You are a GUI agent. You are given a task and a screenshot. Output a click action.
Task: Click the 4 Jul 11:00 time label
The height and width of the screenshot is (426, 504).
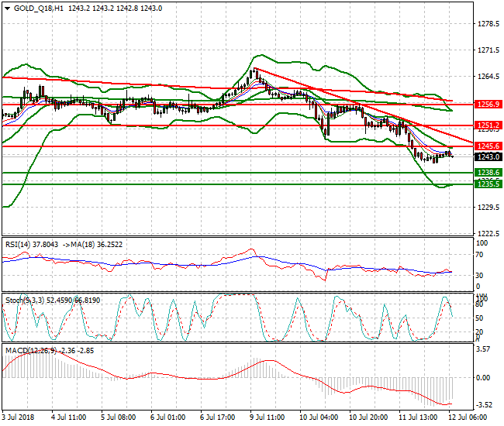69,417
